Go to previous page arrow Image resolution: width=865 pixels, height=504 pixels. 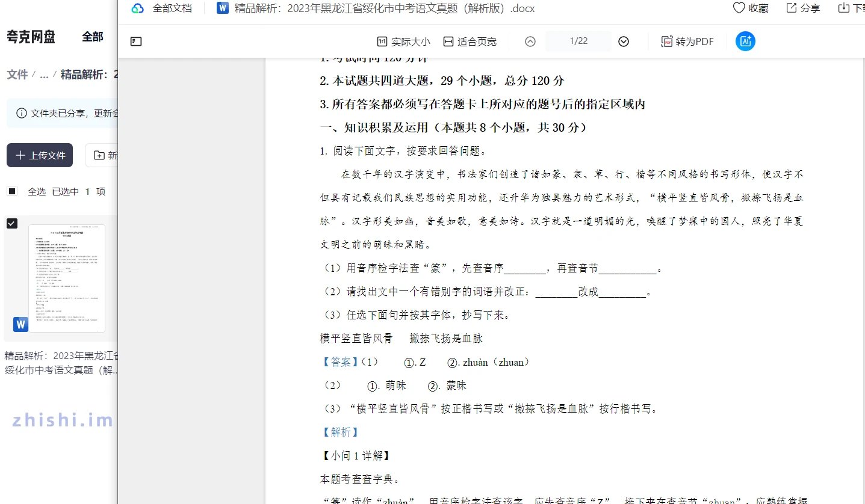(x=530, y=41)
